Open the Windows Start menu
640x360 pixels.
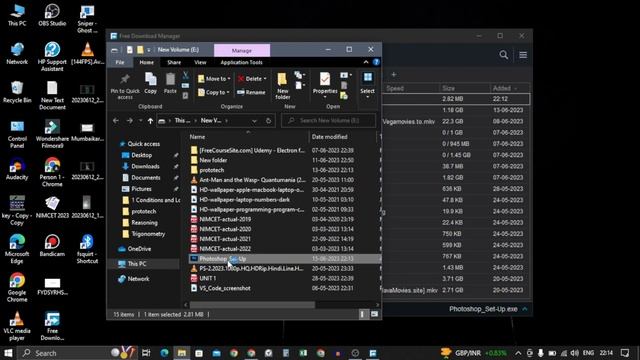(8, 353)
